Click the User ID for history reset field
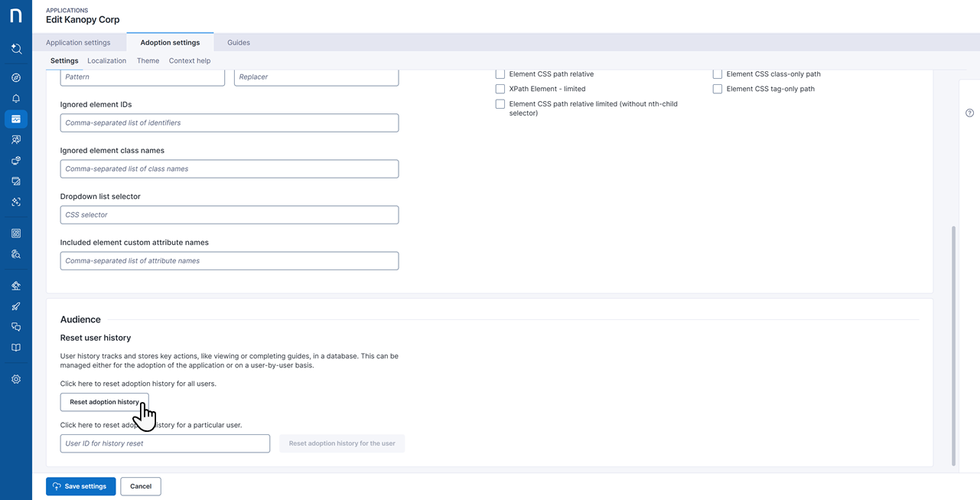Image resolution: width=980 pixels, height=500 pixels. coord(165,443)
